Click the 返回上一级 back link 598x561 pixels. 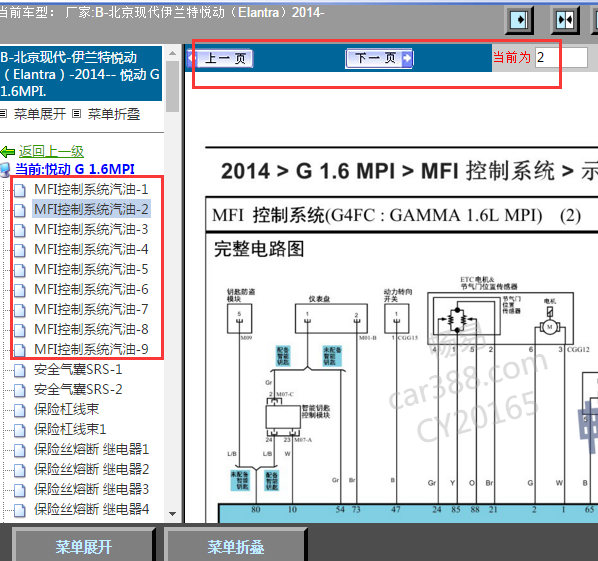51,151
